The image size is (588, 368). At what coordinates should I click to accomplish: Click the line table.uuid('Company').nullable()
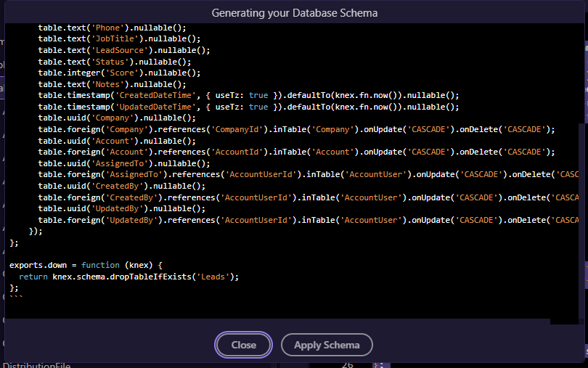tap(117, 118)
